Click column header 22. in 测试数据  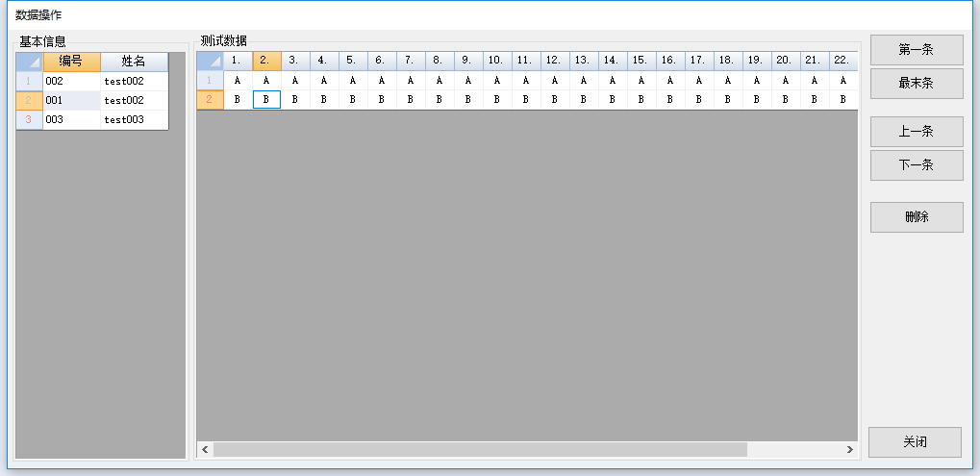click(x=843, y=62)
